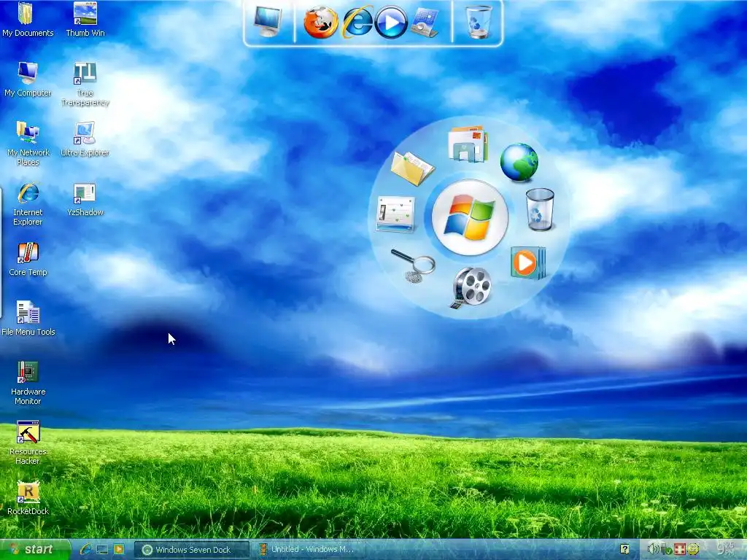Switch to Untitled - Windows M... taskbar button
This screenshot has height=560, width=747.
click(x=309, y=550)
